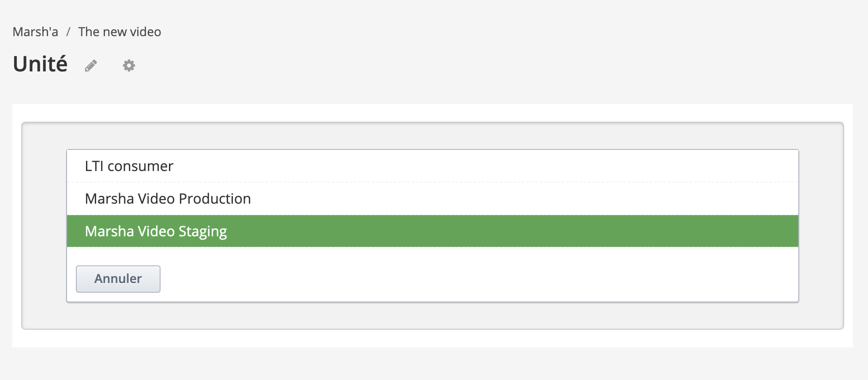Screen dimensions: 868x380
Task: Open unit settings with the gear icon
Action: click(x=129, y=66)
